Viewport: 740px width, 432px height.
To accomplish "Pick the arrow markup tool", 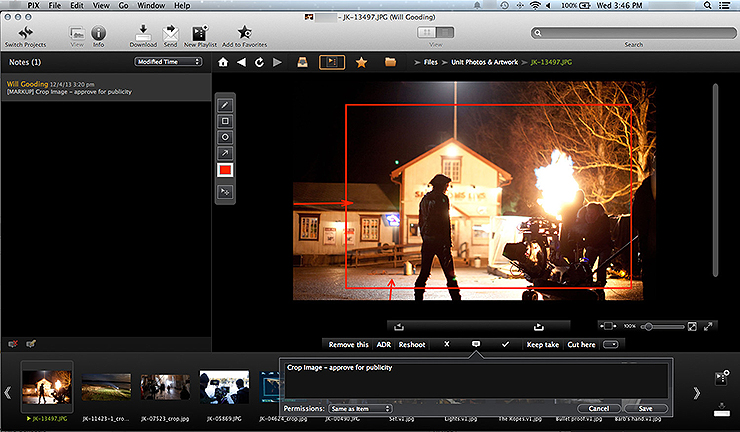I will [225, 153].
